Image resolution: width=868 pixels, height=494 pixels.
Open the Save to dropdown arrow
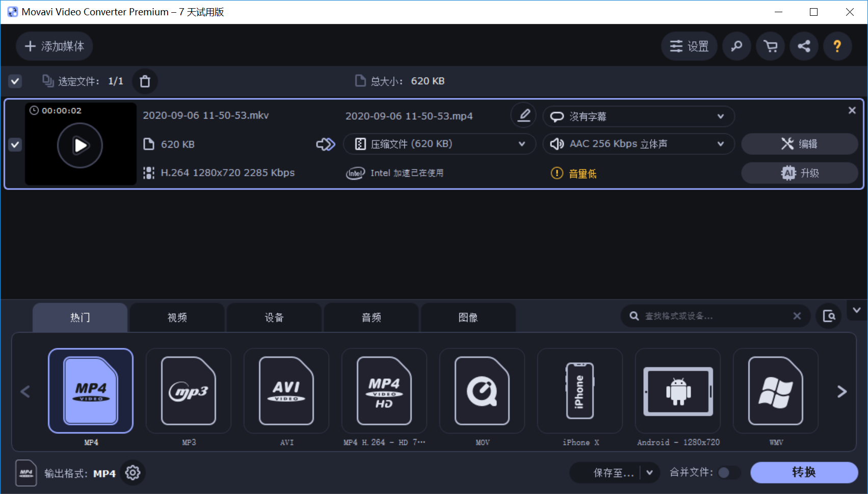650,473
